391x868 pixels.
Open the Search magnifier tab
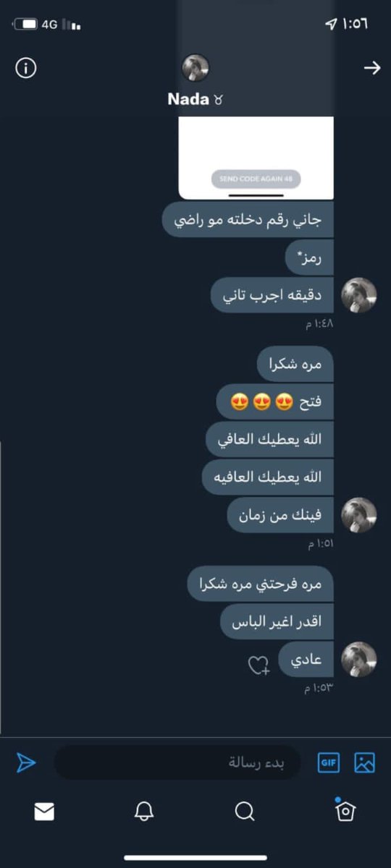click(245, 812)
